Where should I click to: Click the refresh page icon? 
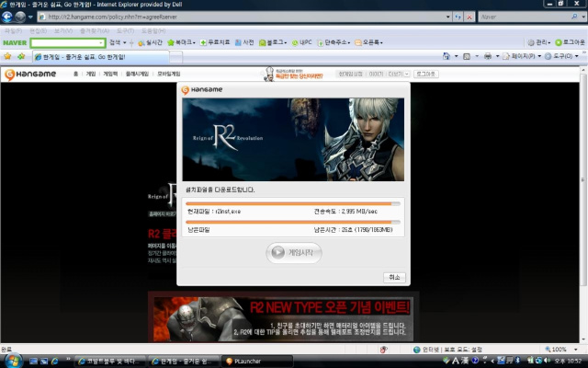click(x=458, y=17)
